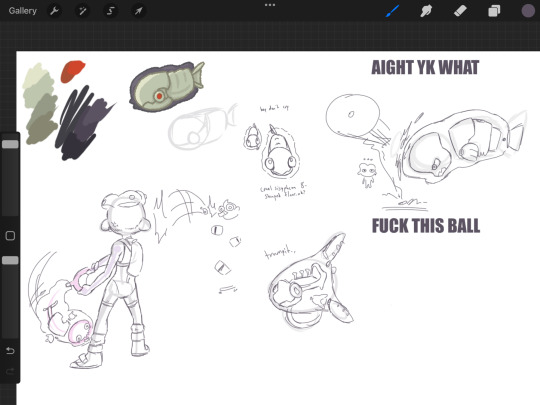Activate the Transform arrow tool
The height and width of the screenshot is (405, 540).
pyautogui.click(x=138, y=11)
